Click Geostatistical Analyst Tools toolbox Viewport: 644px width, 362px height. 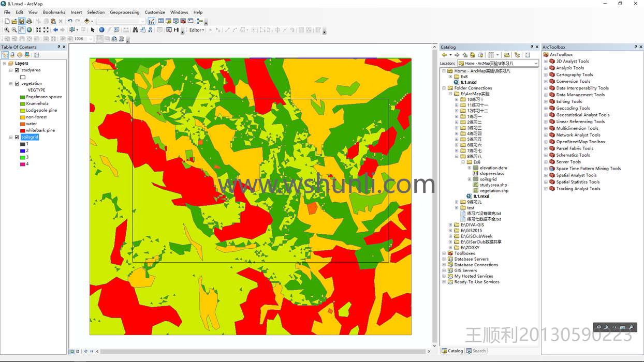pos(582,115)
